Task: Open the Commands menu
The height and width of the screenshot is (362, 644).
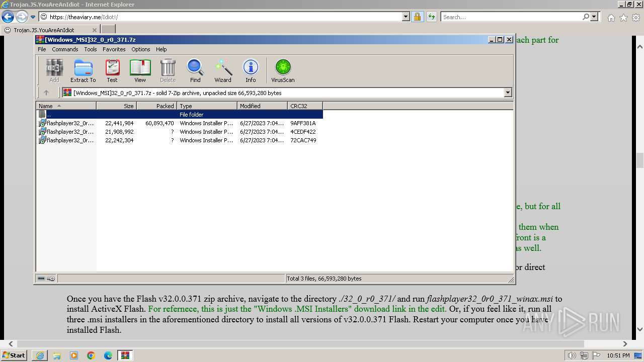Action: click(65, 49)
